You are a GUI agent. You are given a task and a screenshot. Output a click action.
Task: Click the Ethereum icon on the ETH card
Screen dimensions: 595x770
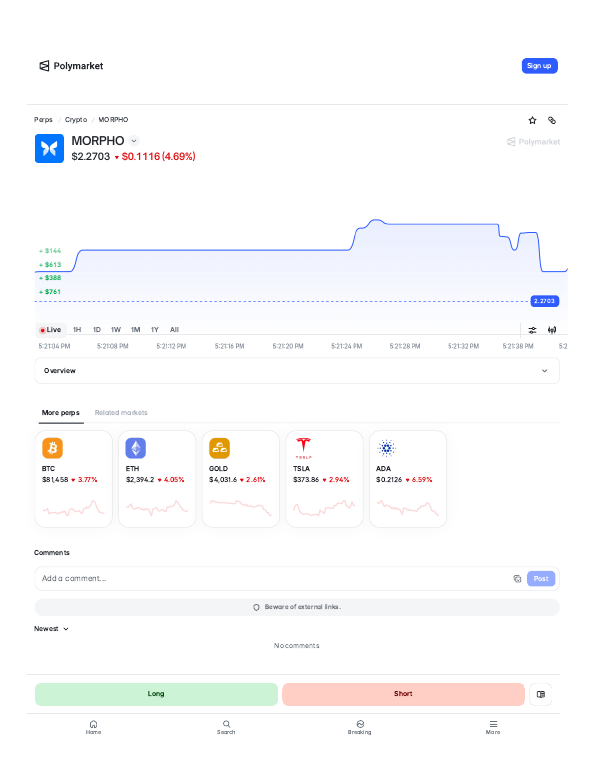(136, 448)
